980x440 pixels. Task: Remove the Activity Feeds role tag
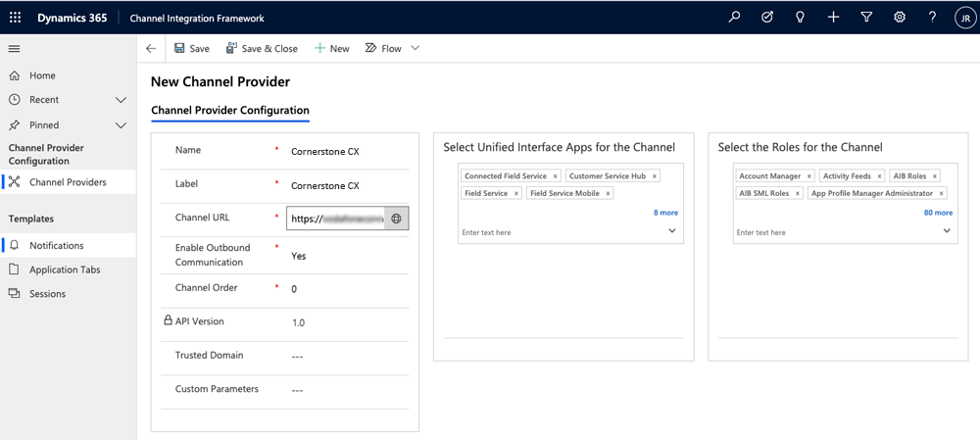879,176
